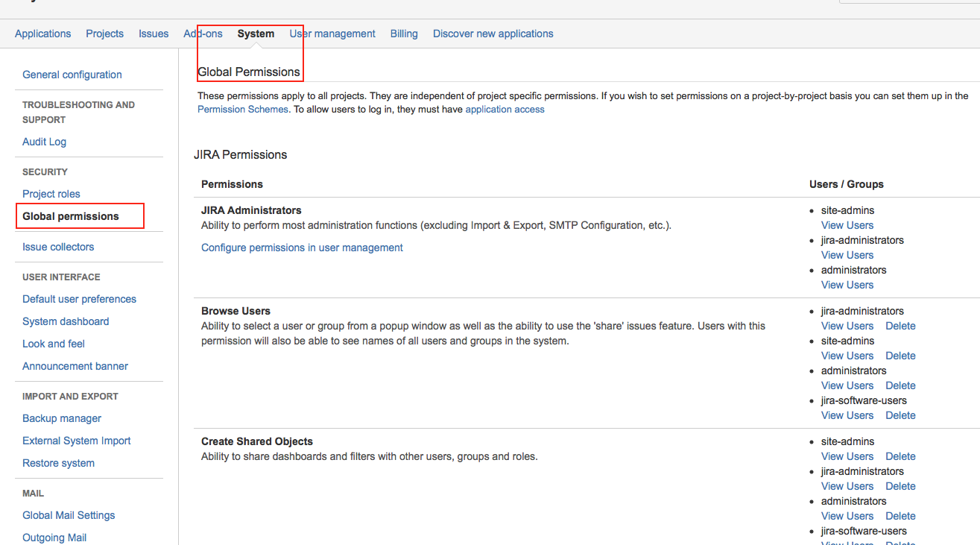The image size is (980, 545).
Task: Navigate to the Add-ons section
Action: 203,34
